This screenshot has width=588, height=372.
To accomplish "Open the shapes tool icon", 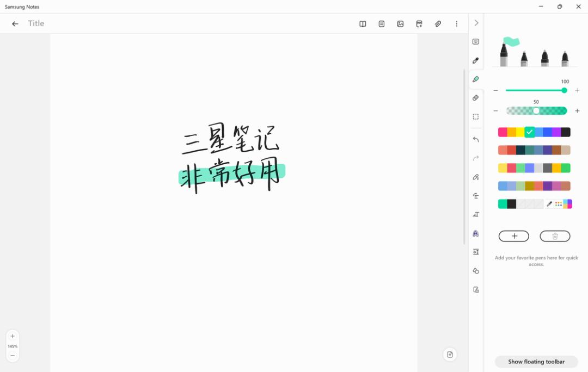I will [x=476, y=270].
